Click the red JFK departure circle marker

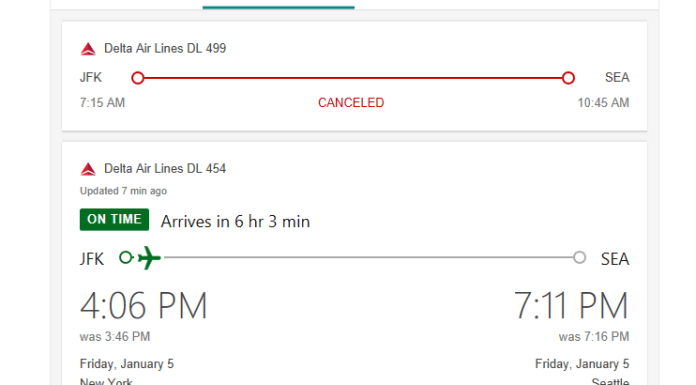coord(138,78)
